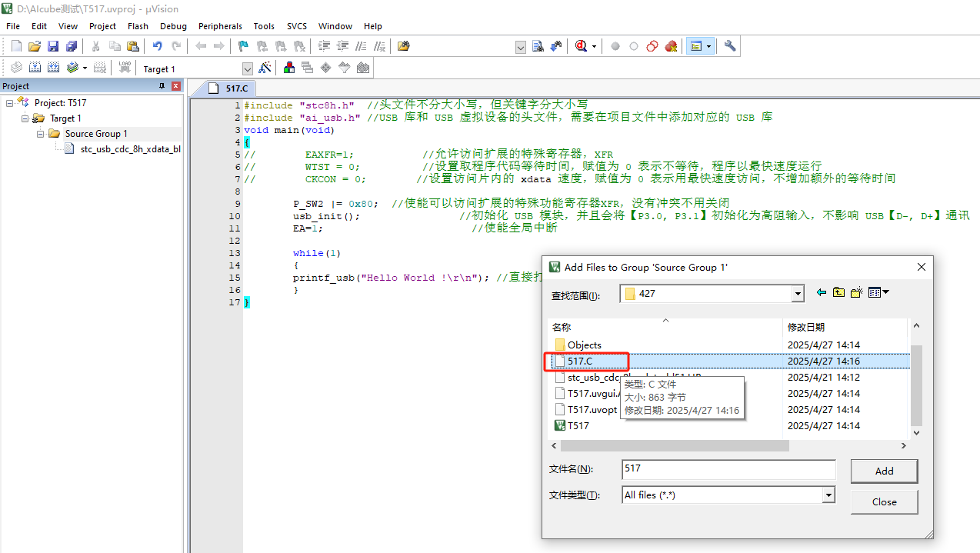Click the New file toolbar icon
Screen dimensions: 980x553
pos(16,46)
